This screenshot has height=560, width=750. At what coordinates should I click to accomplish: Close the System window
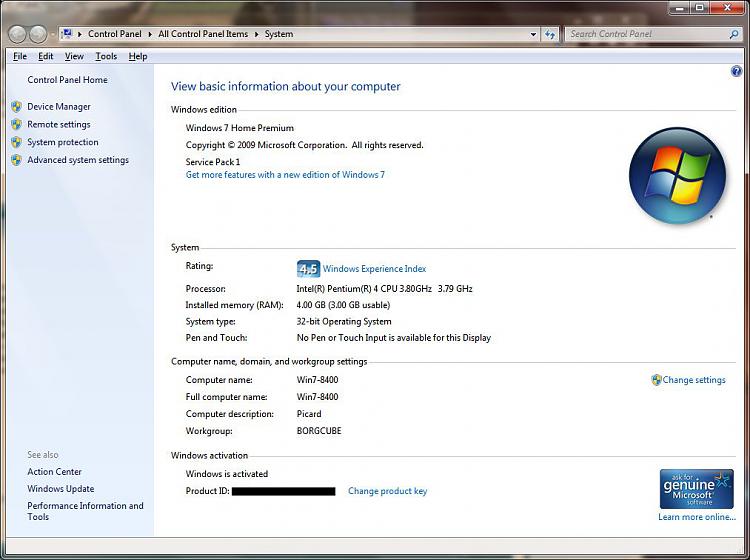[x=727, y=8]
